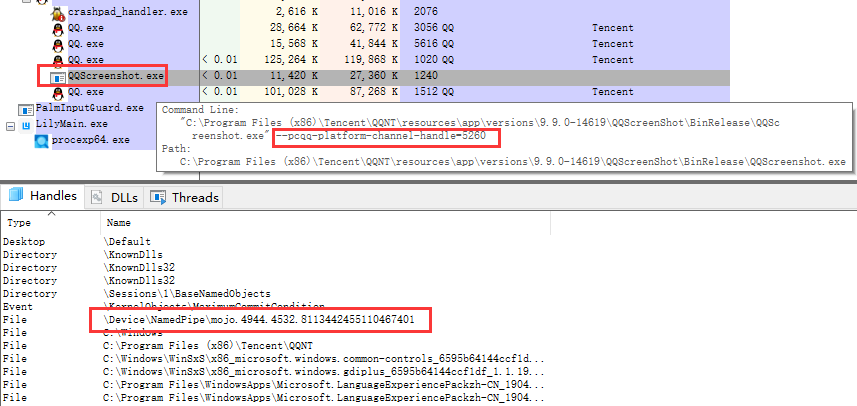Click the QQScreenshot.exe window icon
This screenshot has height=406, width=857.
(58, 77)
